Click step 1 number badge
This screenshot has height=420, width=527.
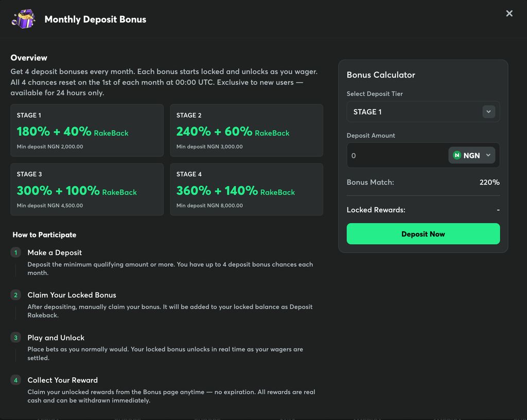click(16, 252)
